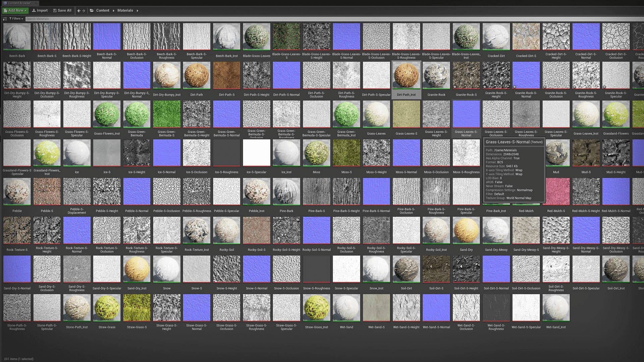
Task: Select the Red-Mulch material thumbnail
Action: (x=526, y=191)
